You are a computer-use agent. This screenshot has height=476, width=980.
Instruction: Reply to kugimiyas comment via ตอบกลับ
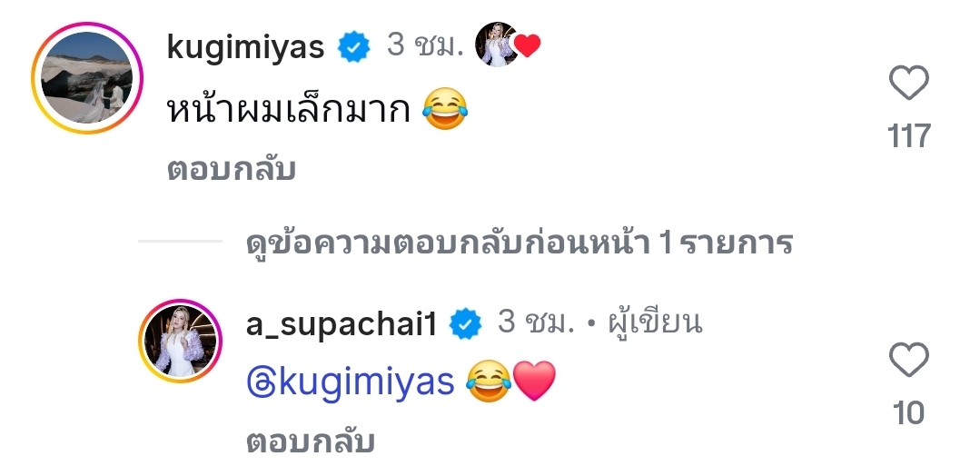231,169
